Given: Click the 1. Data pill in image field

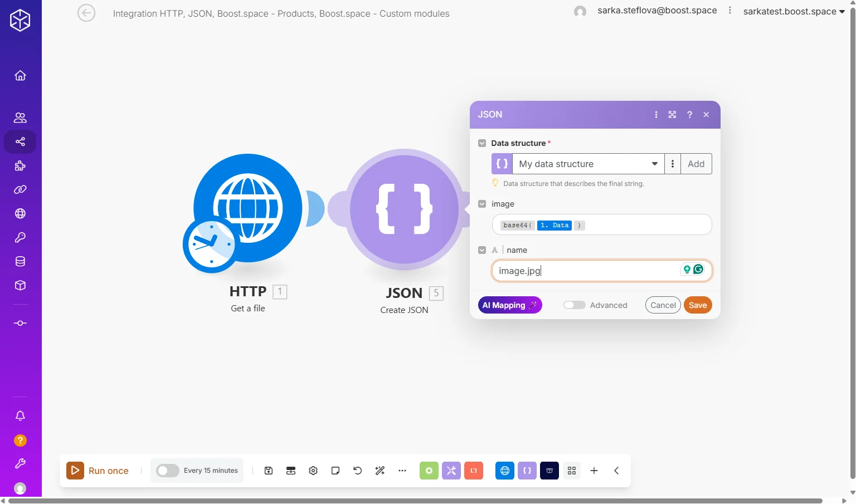Looking at the screenshot, I should pyautogui.click(x=555, y=226).
